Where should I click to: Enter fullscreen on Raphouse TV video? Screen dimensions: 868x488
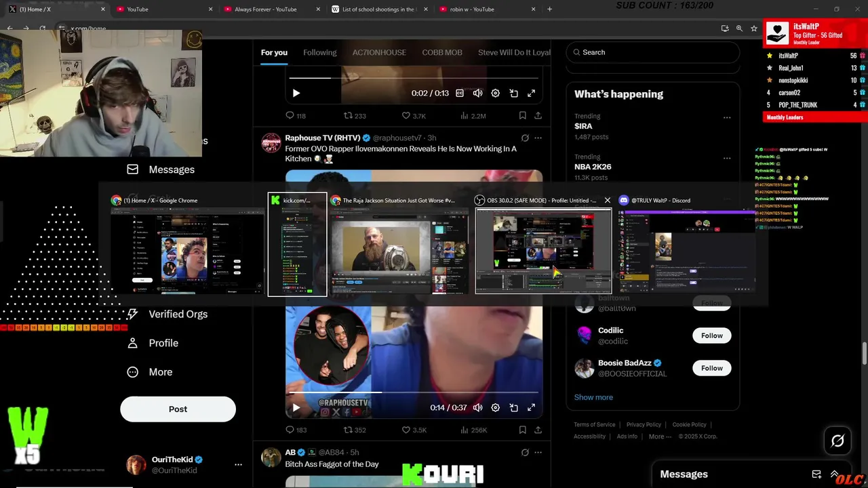531,407
